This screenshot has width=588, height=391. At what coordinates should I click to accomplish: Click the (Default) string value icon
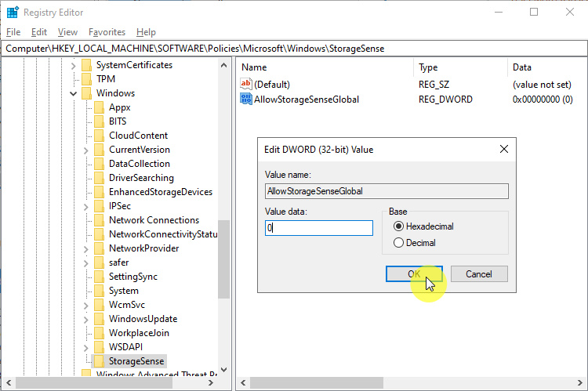(246, 84)
